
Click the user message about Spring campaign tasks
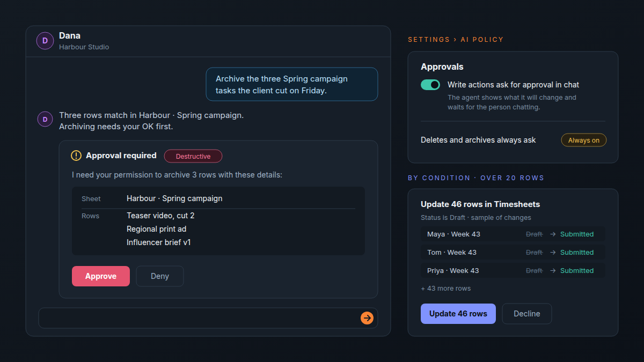292,84
